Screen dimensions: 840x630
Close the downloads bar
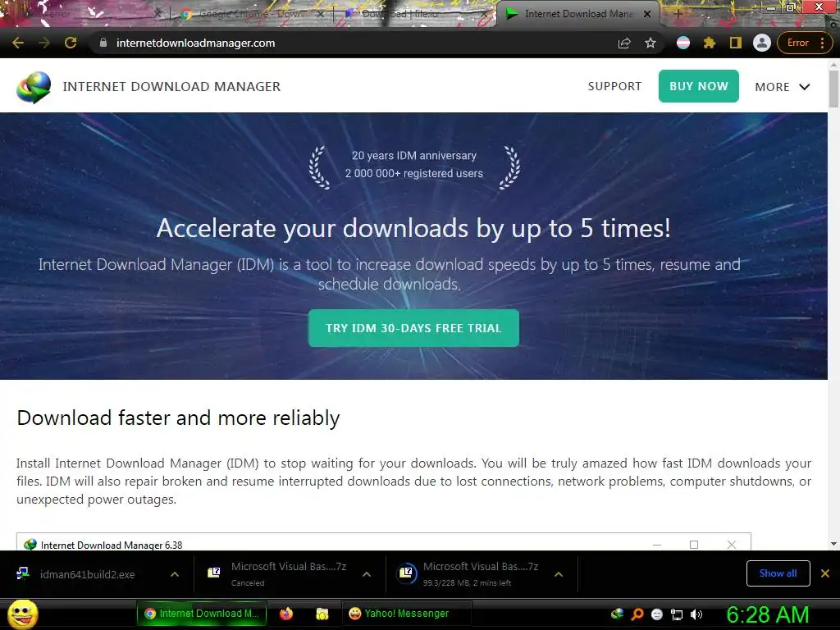(825, 573)
